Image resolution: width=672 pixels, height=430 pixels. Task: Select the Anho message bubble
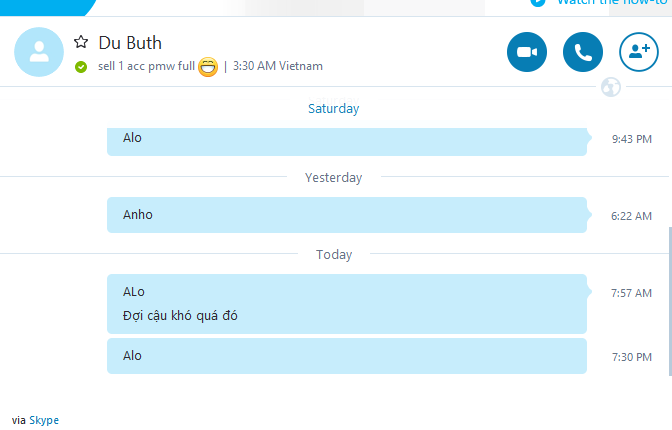346,215
